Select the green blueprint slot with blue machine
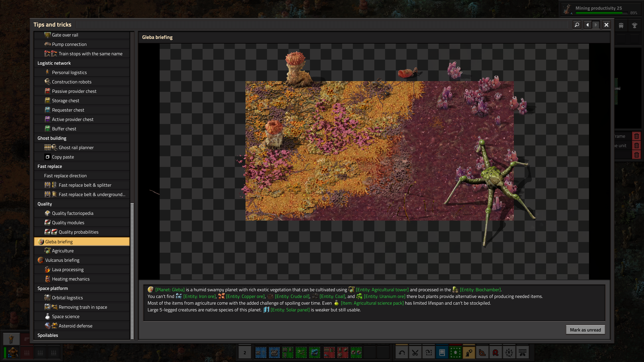The image size is (644, 362). [314, 352]
